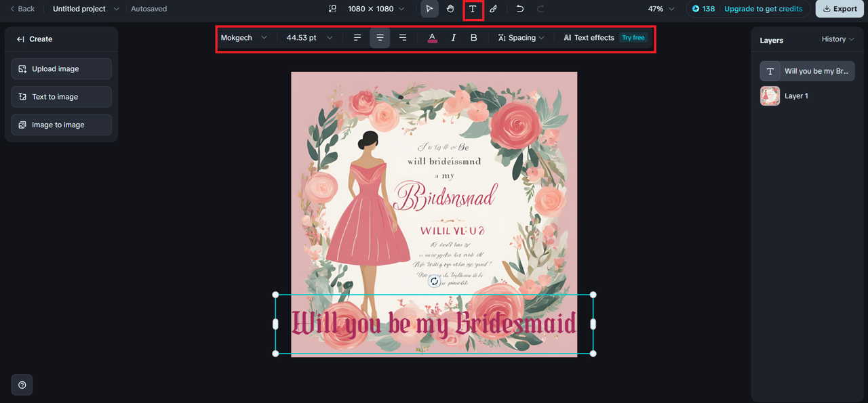Screen dimensions: 868x403
Task: Open the 47% zoom dropdown
Action: pyautogui.click(x=661, y=9)
